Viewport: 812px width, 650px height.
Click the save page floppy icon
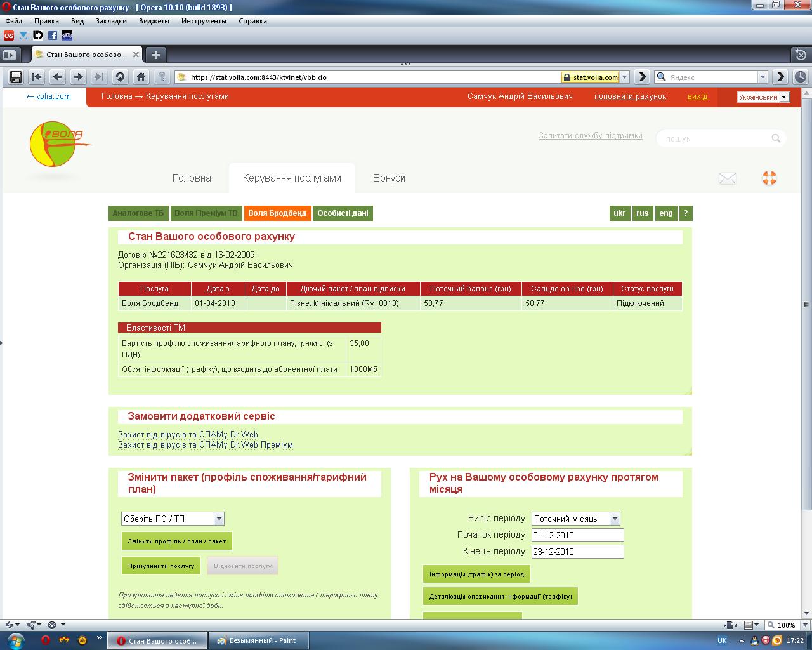pyautogui.click(x=16, y=77)
